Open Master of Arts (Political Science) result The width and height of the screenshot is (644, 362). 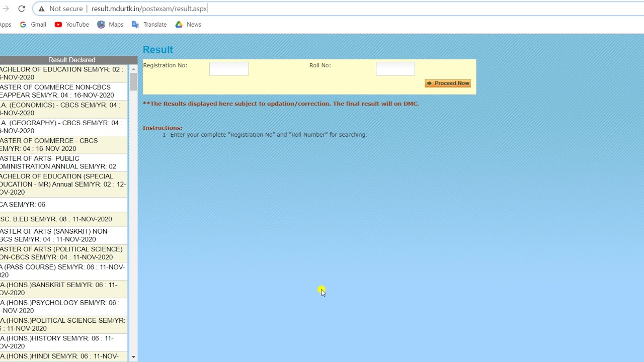pyautogui.click(x=63, y=253)
